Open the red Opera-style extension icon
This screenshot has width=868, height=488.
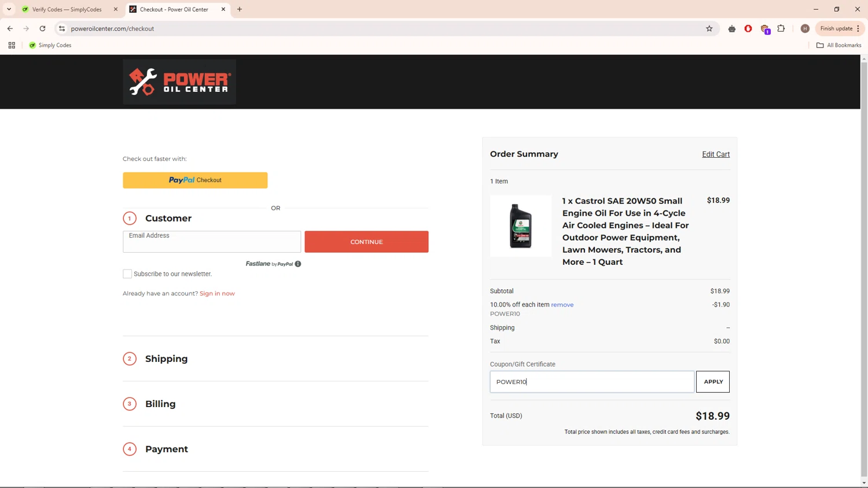(x=748, y=28)
